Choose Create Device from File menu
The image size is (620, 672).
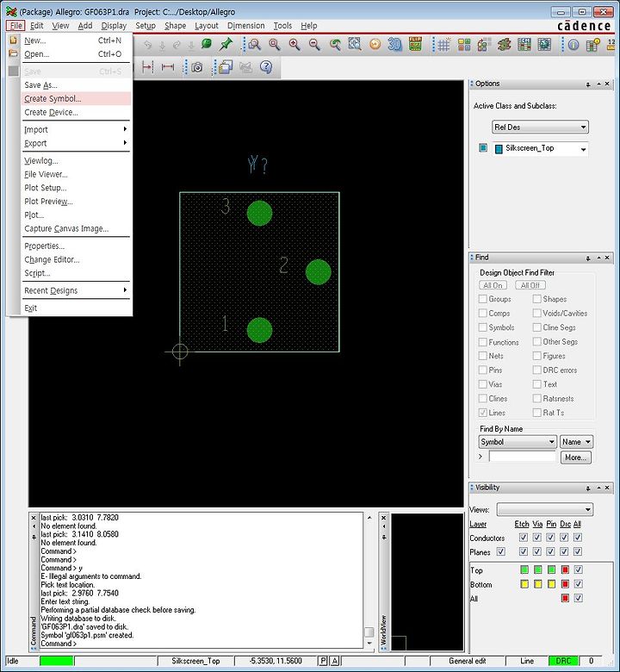tap(76, 112)
